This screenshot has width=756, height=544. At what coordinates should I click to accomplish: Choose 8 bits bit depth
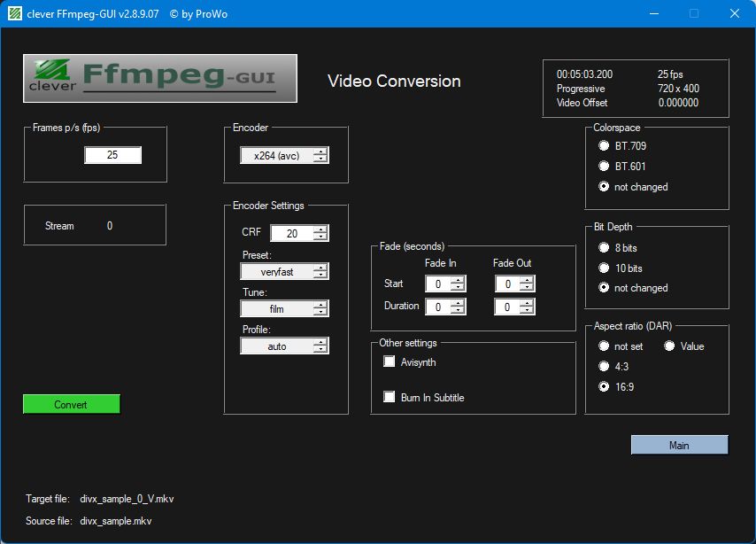click(x=604, y=247)
